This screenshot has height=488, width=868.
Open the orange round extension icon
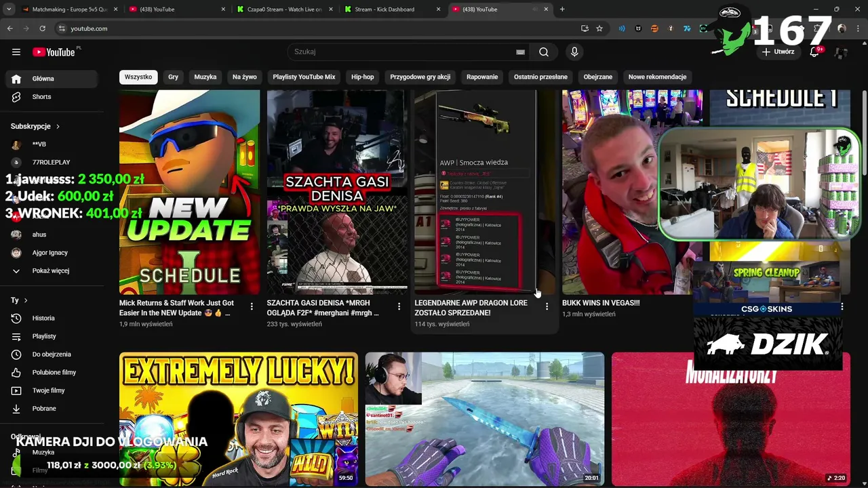[x=654, y=28]
